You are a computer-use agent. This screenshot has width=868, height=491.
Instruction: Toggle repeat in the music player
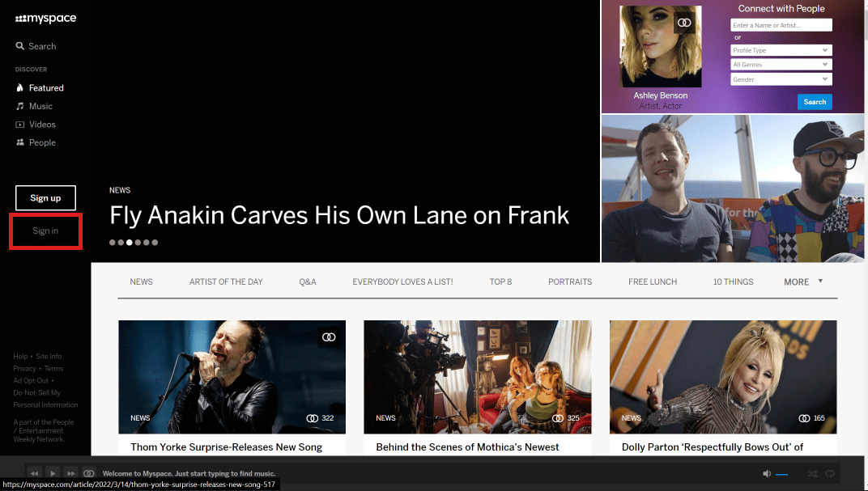point(831,473)
